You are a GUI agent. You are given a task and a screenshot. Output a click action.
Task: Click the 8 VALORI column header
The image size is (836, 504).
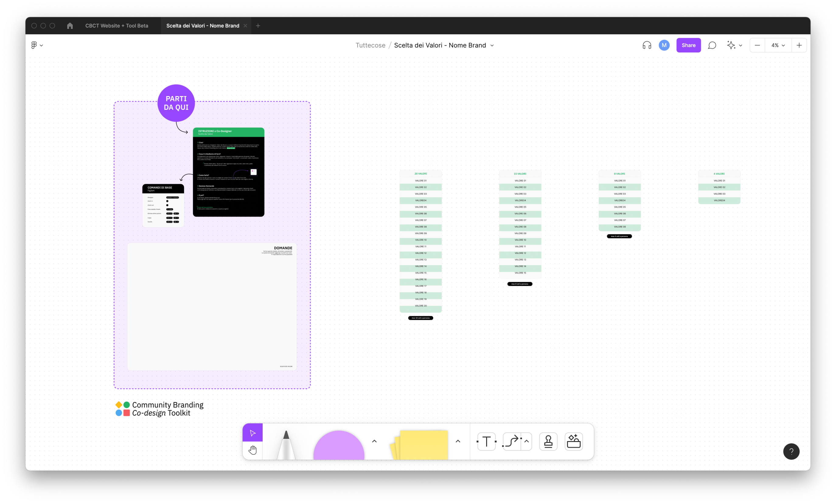(x=619, y=174)
